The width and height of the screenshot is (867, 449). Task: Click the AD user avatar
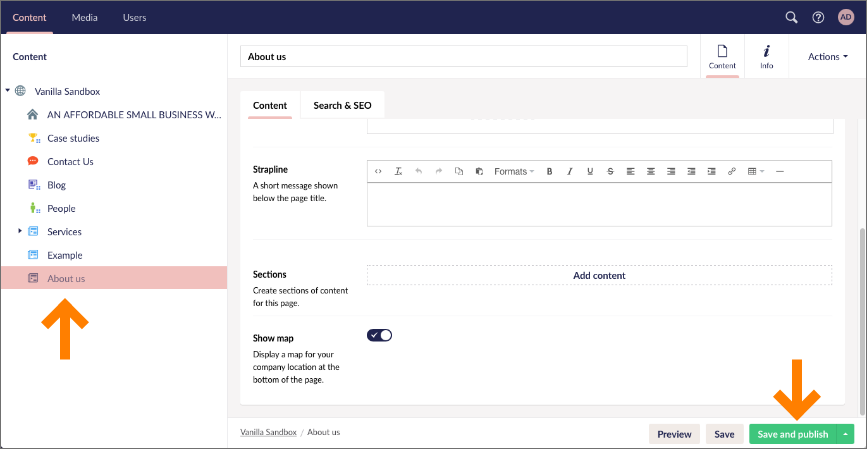point(845,17)
